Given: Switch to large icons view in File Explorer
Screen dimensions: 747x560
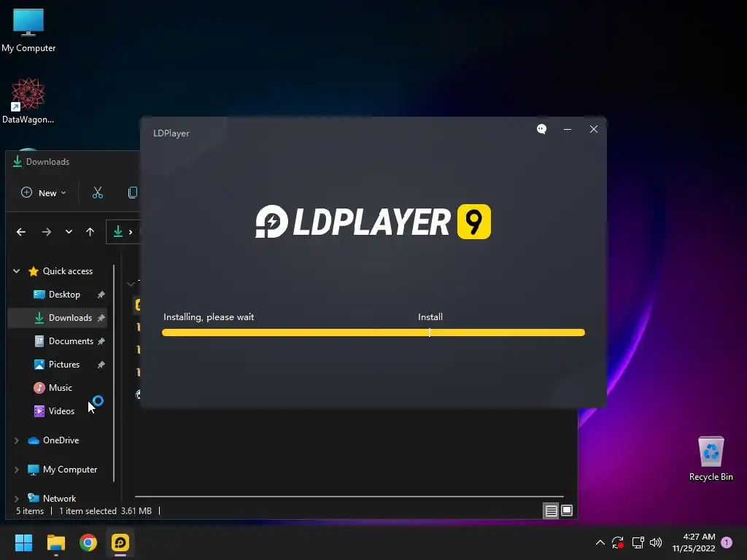Looking at the screenshot, I should pos(566,511).
